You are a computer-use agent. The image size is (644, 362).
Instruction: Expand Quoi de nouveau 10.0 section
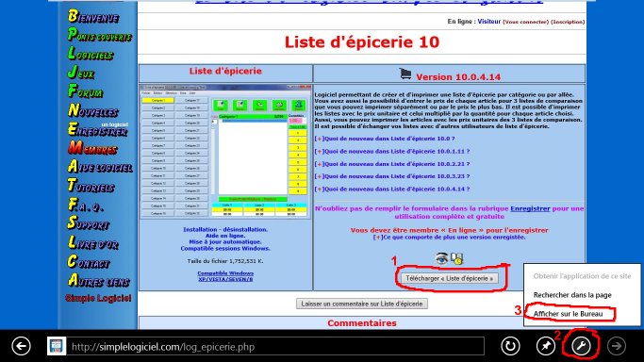(385, 139)
